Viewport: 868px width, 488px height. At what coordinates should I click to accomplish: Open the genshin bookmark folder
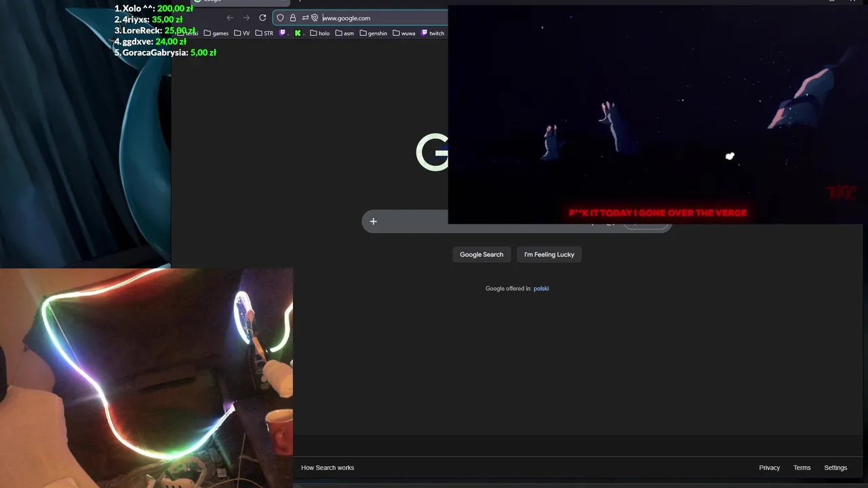tap(373, 33)
